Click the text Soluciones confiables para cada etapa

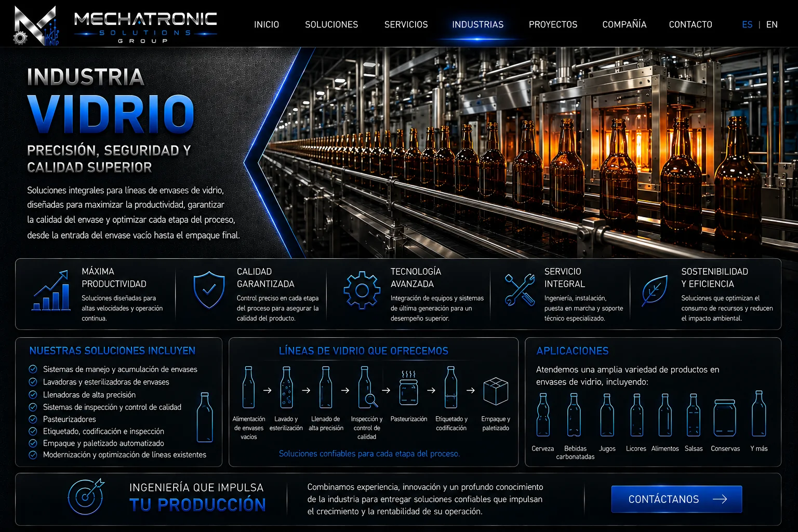[369, 454]
